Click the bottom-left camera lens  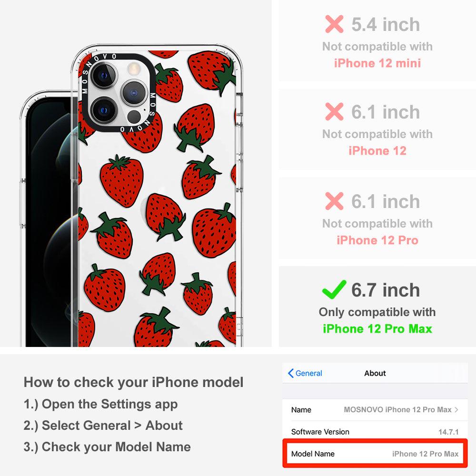(104, 110)
